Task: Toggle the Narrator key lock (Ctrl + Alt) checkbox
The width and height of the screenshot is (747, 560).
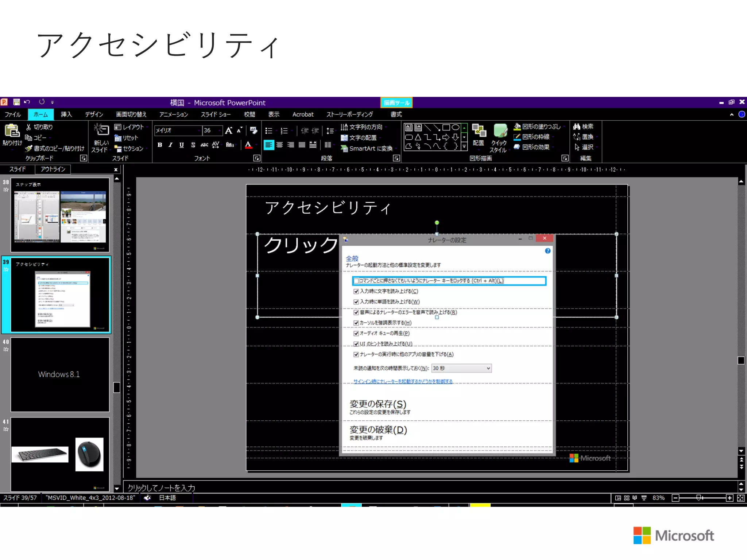Action: click(356, 281)
